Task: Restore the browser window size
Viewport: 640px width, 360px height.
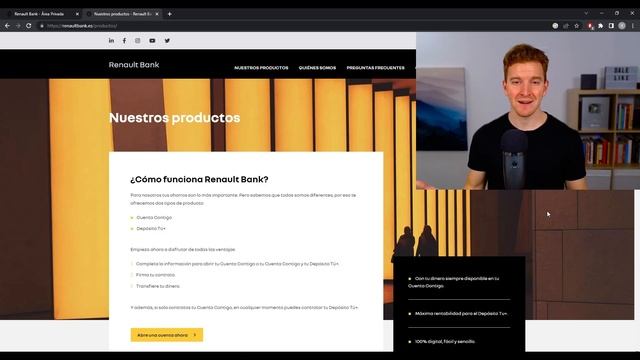Action: click(617, 13)
